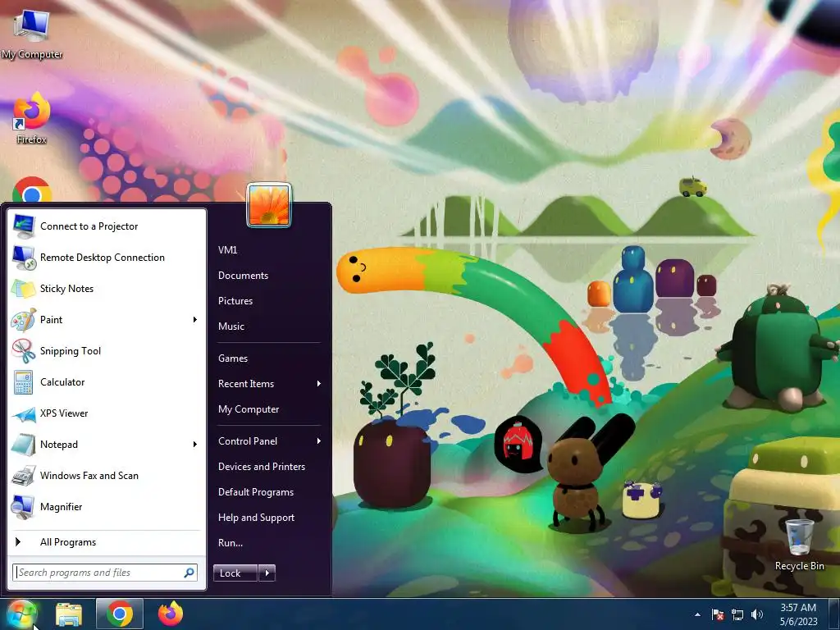Open Connect to a Projector icon
Screen dimensions: 840x630
(x=24, y=226)
